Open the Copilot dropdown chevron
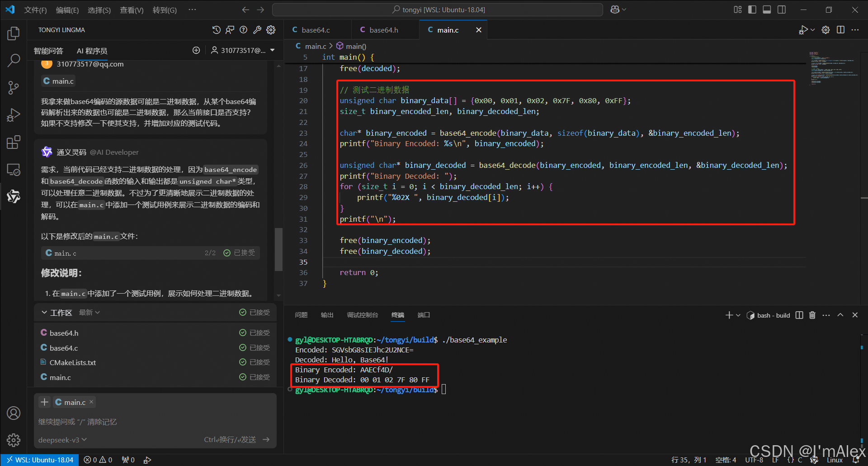Viewport: 868px width, 466px height. (x=624, y=10)
